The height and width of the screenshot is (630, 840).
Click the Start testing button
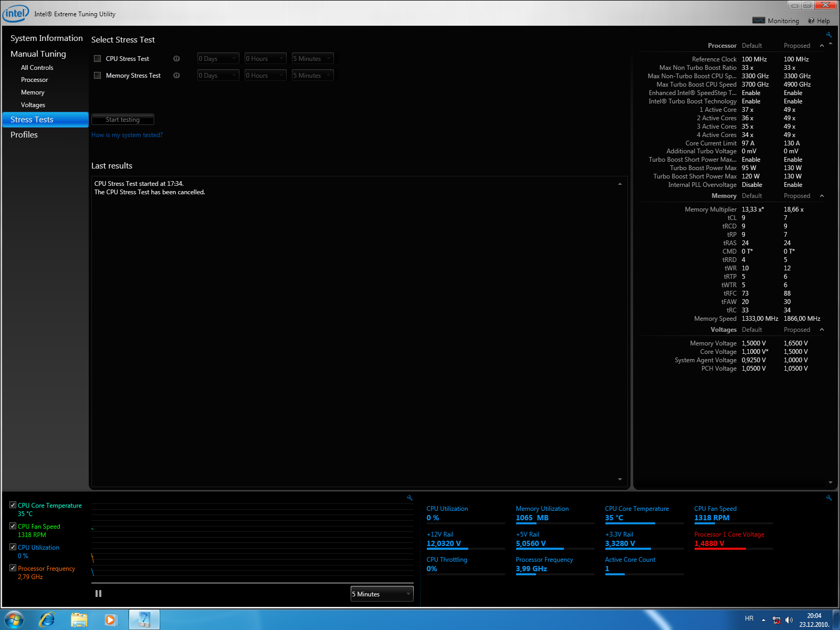click(x=123, y=120)
